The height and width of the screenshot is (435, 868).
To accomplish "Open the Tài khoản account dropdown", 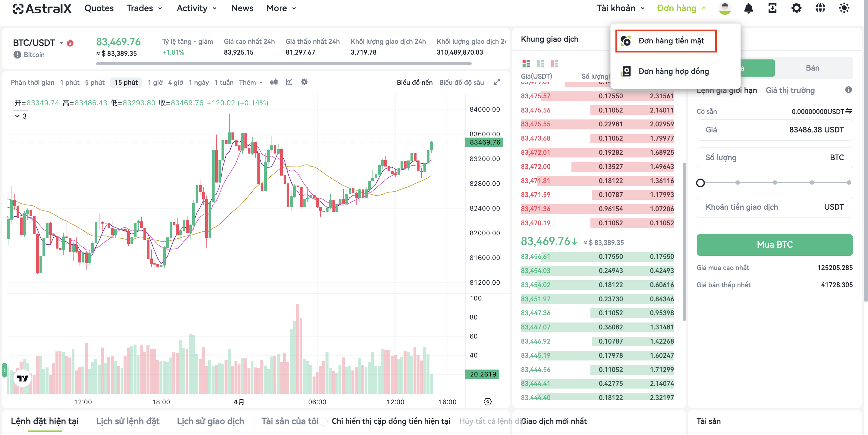I will point(620,8).
